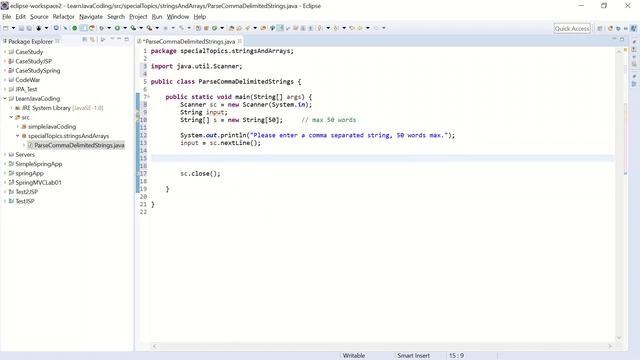Expand the Servers project

(5, 155)
